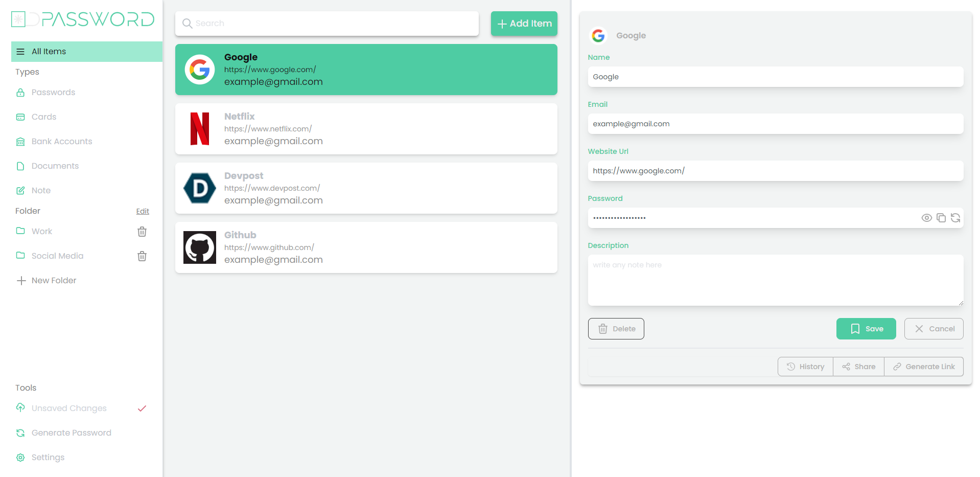Select the Devpost item title

tap(244, 176)
